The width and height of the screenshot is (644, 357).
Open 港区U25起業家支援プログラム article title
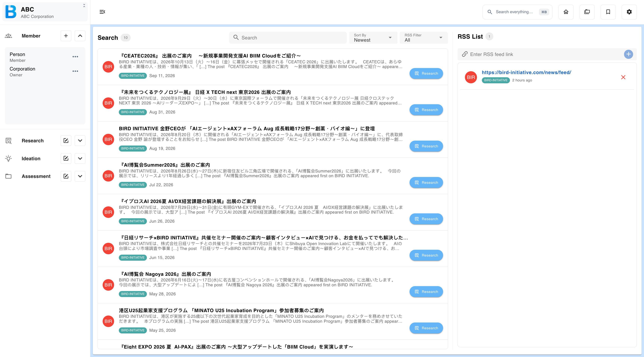221,310
